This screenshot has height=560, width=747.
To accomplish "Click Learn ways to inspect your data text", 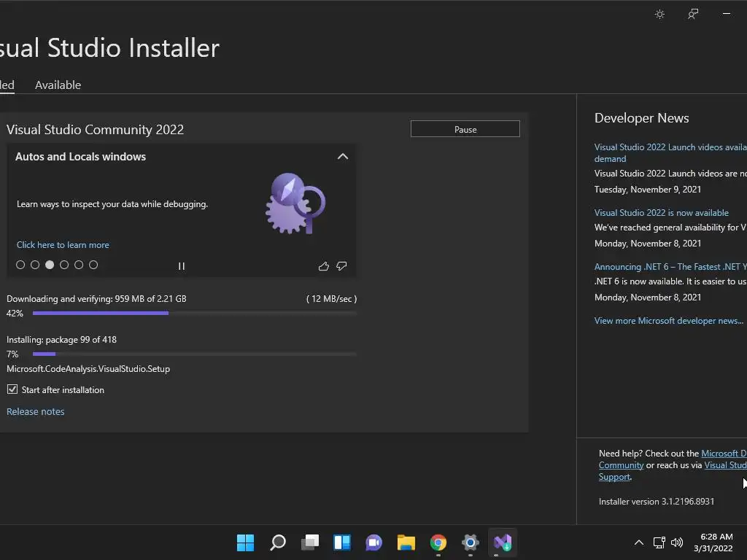I will click(112, 204).
